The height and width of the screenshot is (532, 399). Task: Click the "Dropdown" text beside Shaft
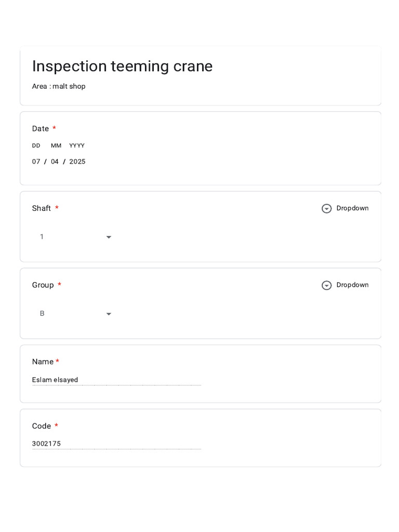352,208
